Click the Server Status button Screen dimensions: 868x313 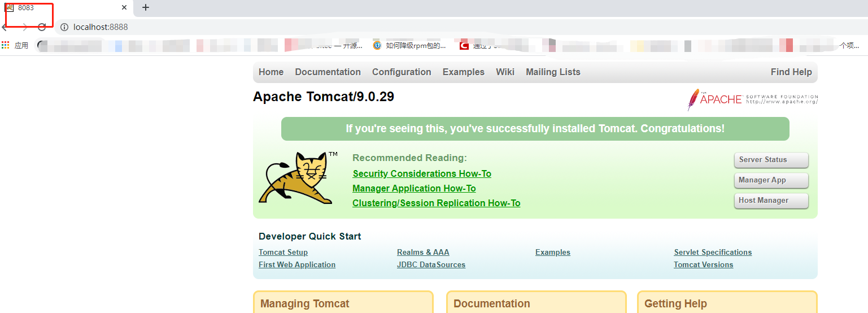(771, 160)
